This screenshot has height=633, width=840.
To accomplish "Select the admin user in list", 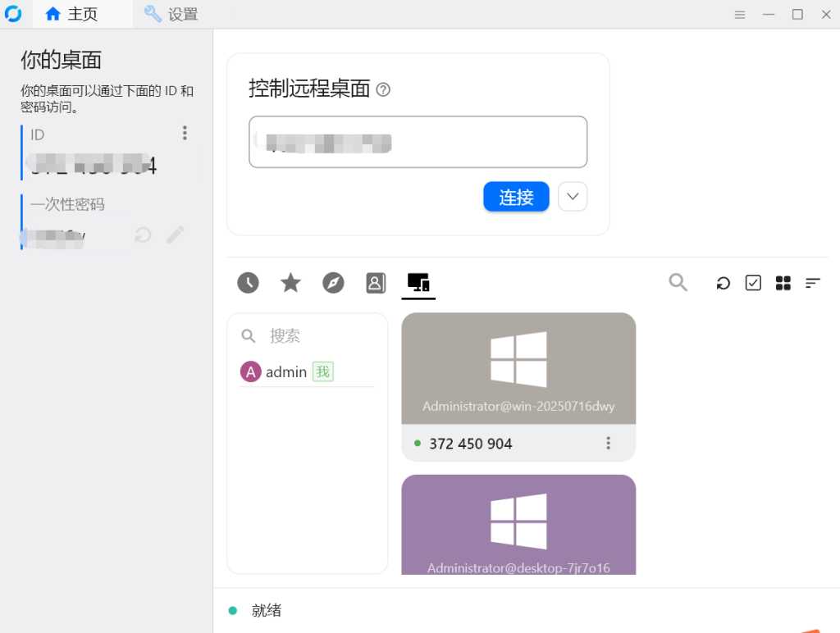I will 286,372.
